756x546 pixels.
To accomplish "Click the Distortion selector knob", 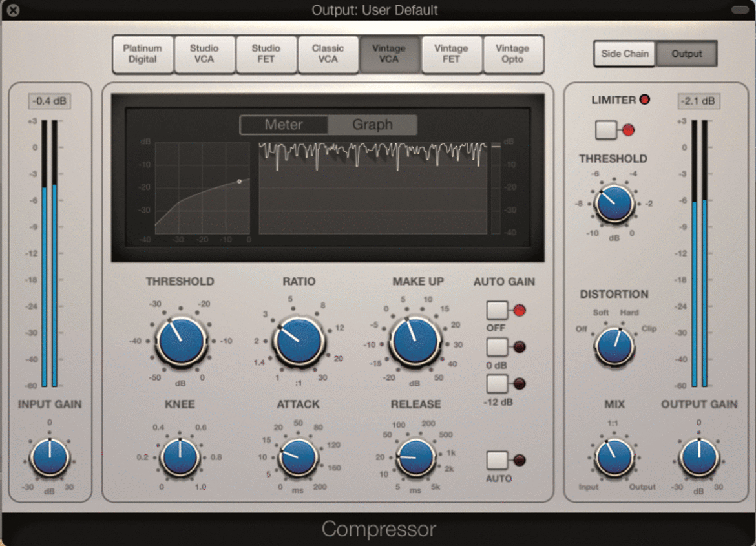I will [x=614, y=347].
